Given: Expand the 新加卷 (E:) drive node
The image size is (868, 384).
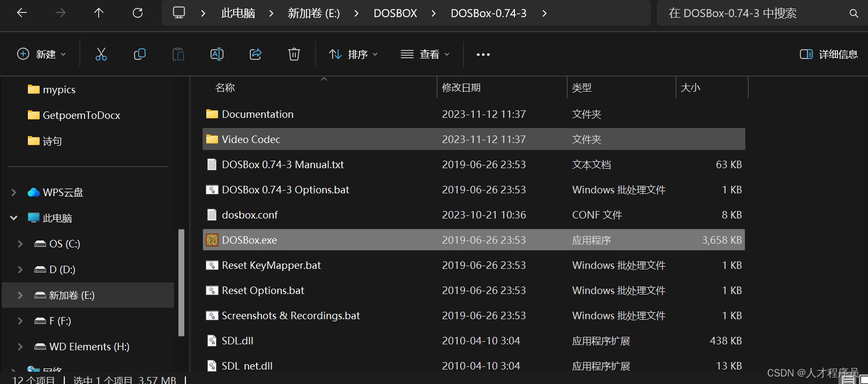Looking at the screenshot, I should (x=20, y=295).
